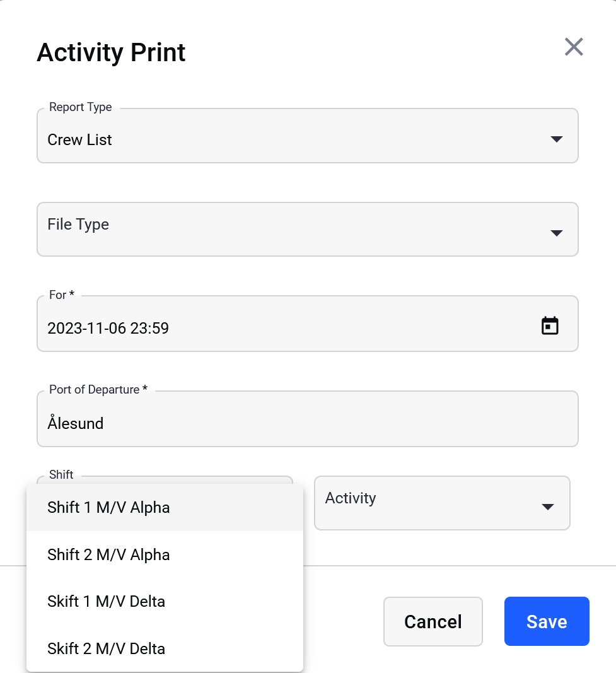Image resolution: width=616 pixels, height=673 pixels.
Task: Expand File Type dropdown arrow
Action: pos(556,233)
